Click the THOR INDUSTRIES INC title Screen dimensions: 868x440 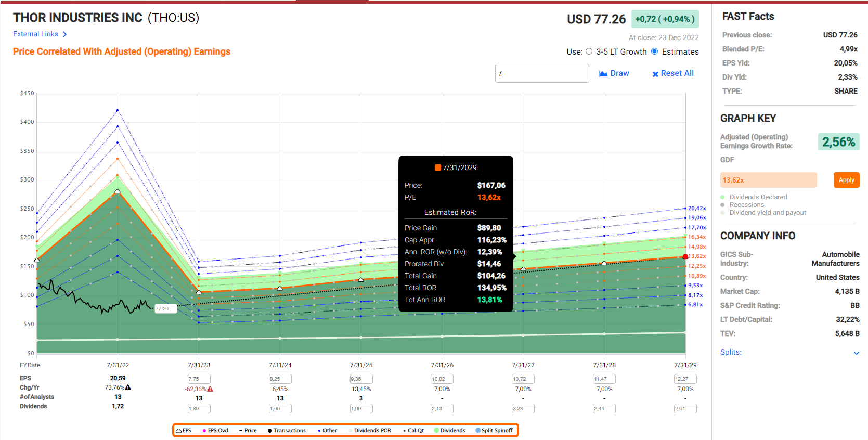tap(77, 18)
